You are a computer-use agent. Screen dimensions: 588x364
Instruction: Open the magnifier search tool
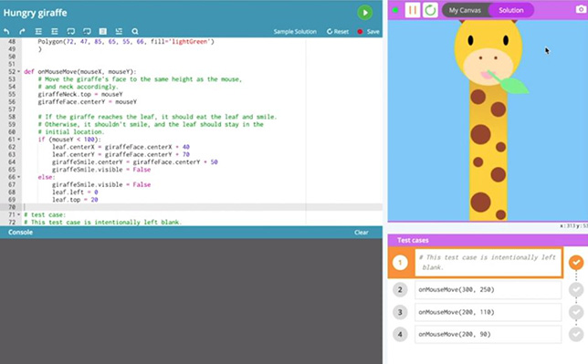tap(135, 32)
